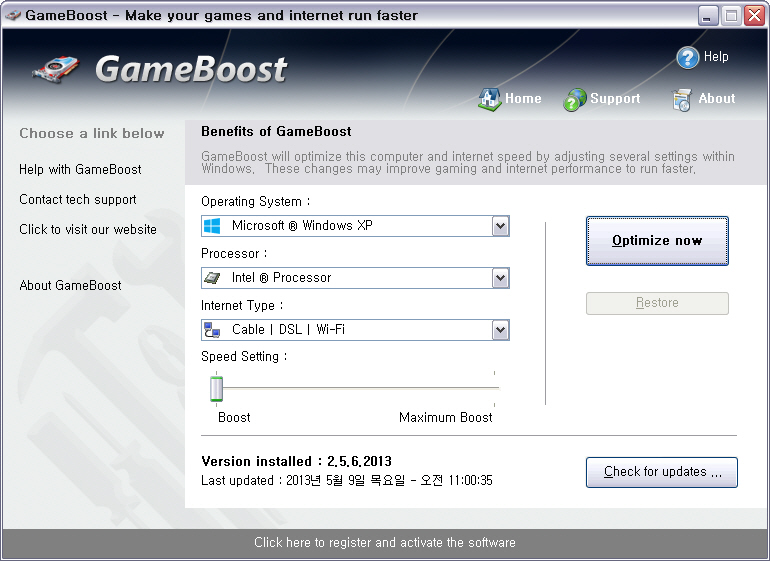Click the Support globe icon
Image resolution: width=770 pixels, height=561 pixels.
[x=575, y=99]
